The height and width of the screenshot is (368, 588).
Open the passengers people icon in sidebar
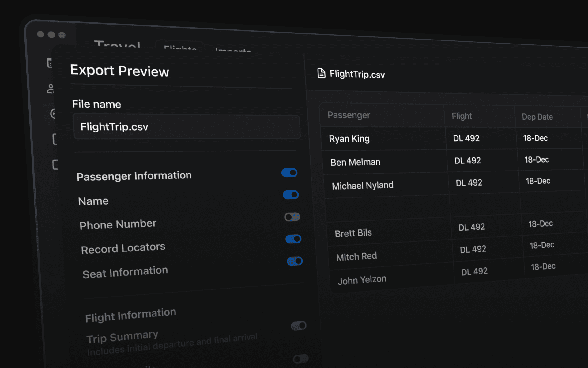click(x=50, y=89)
